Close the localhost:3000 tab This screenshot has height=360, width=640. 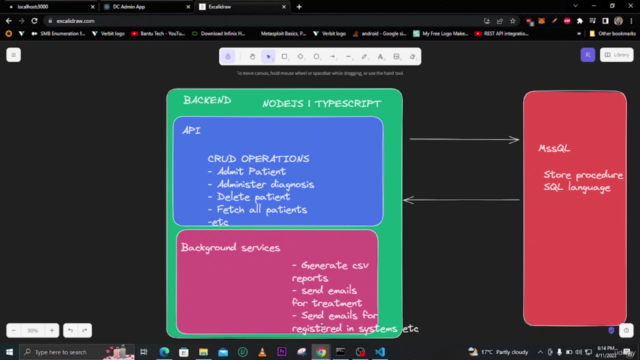pos(93,7)
